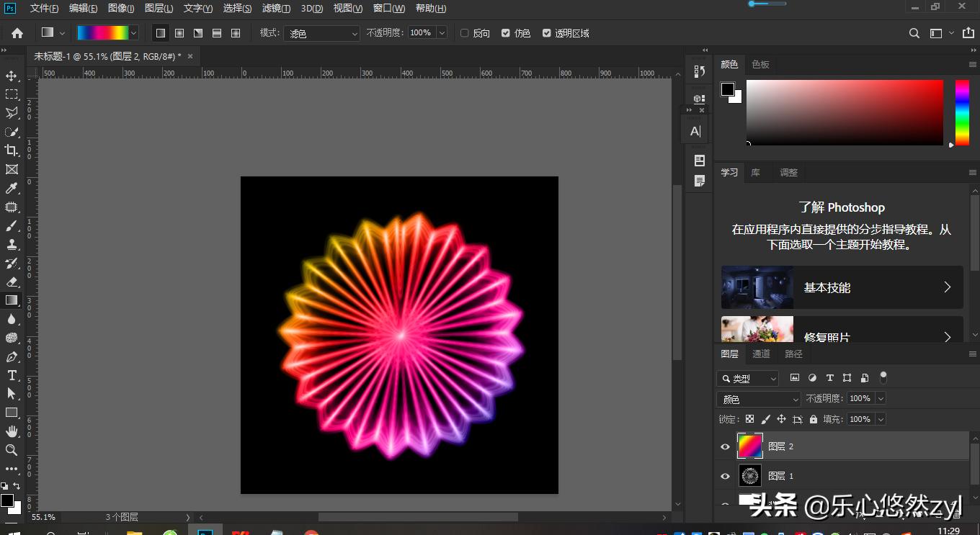The width and height of the screenshot is (980, 535).
Task: Click the hue spectrum slider bar
Action: pos(962,112)
